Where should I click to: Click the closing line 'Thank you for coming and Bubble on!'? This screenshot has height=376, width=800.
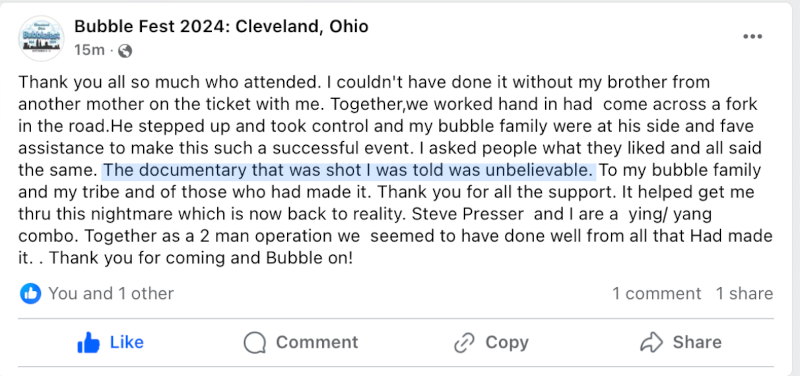click(x=201, y=258)
